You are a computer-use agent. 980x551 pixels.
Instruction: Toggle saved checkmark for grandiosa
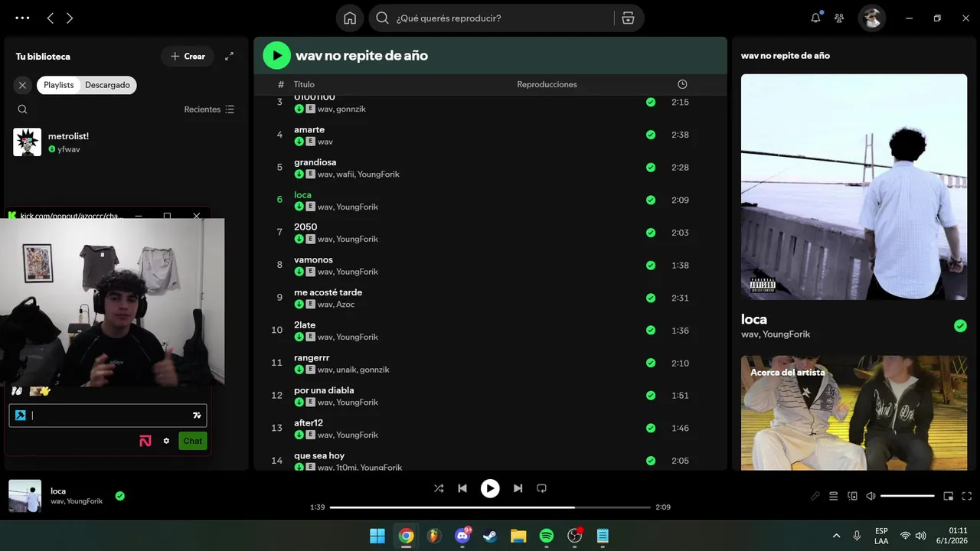(x=650, y=168)
